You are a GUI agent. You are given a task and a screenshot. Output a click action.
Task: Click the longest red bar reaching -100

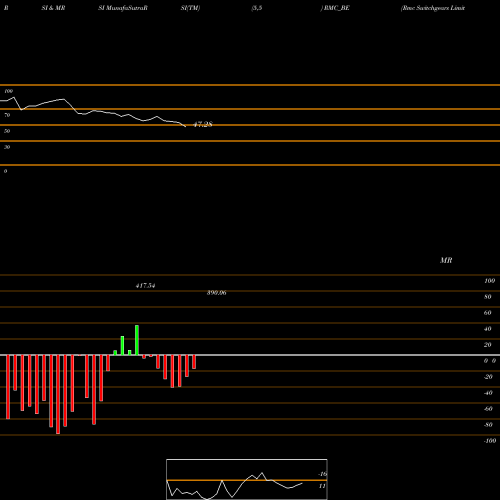tap(58, 394)
